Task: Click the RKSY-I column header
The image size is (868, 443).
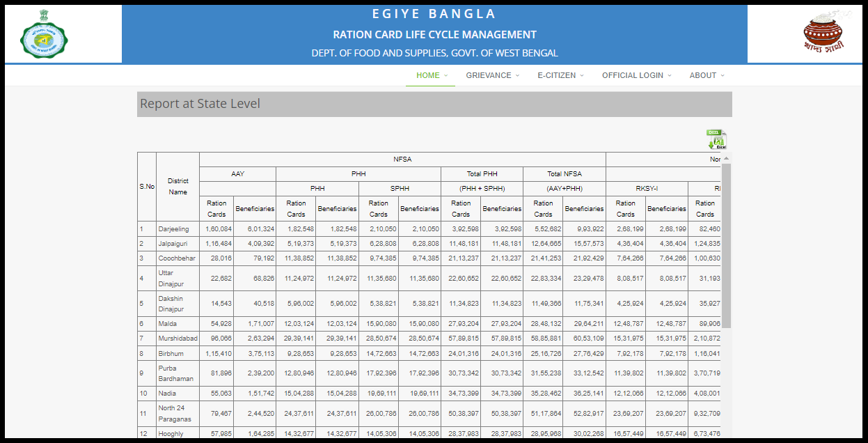Action: point(647,189)
